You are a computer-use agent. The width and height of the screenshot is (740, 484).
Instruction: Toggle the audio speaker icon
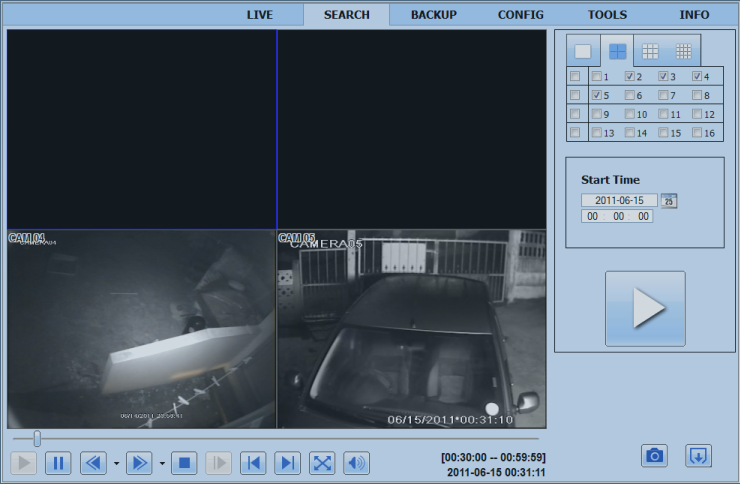pyautogui.click(x=356, y=463)
